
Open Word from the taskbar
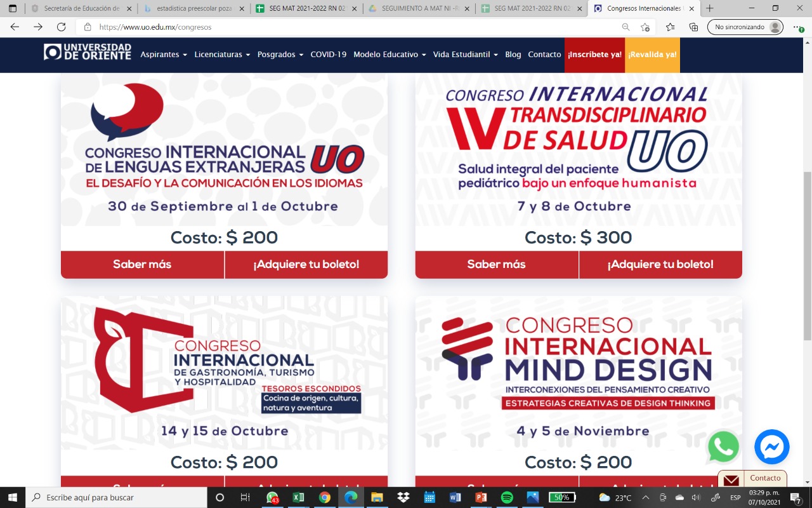pyautogui.click(x=455, y=497)
